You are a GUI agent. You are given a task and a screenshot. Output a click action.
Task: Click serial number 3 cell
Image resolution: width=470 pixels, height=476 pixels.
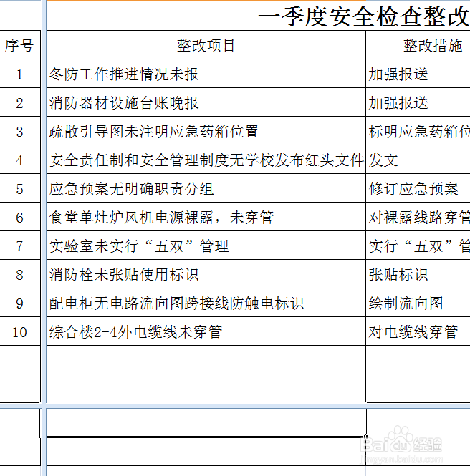(x=20, y=131)
